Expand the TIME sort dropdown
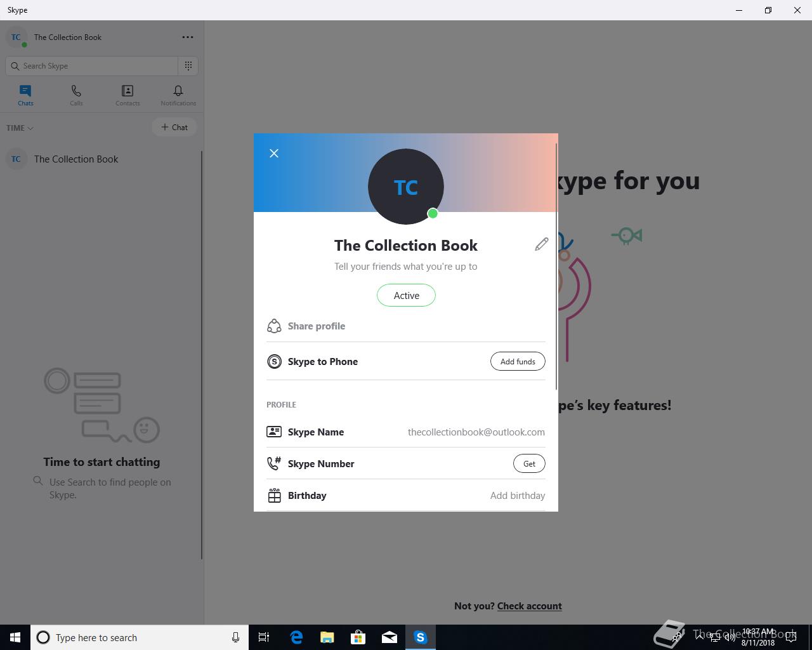 coord(20,128)
